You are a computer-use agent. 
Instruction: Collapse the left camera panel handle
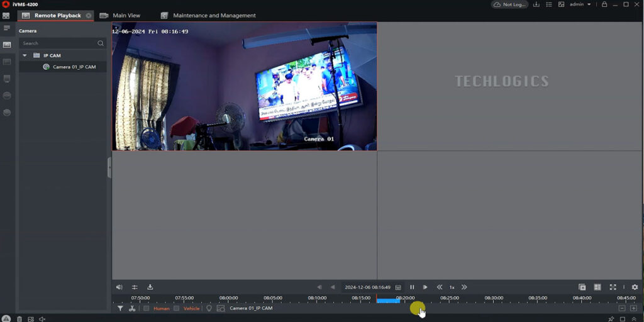(109, 167)
